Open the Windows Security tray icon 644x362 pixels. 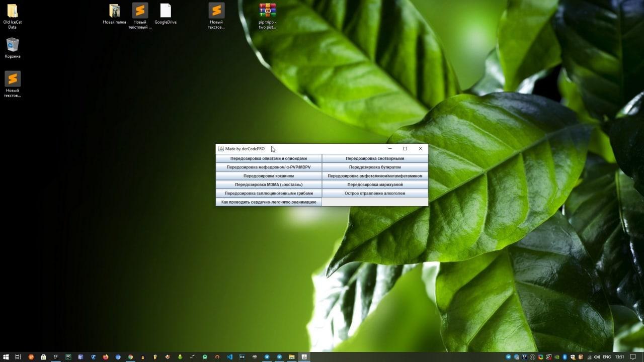[x=573, y=357]
